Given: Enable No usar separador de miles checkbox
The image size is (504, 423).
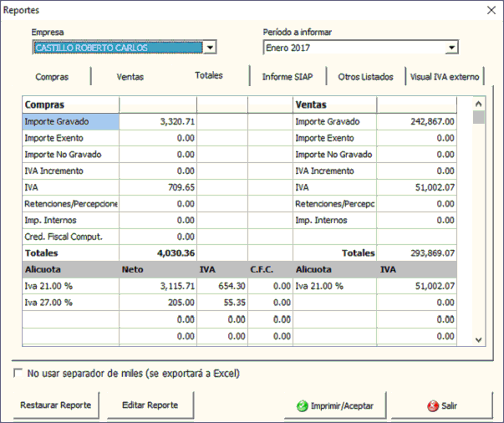Looking at the screenshot, I should point(18,373).
